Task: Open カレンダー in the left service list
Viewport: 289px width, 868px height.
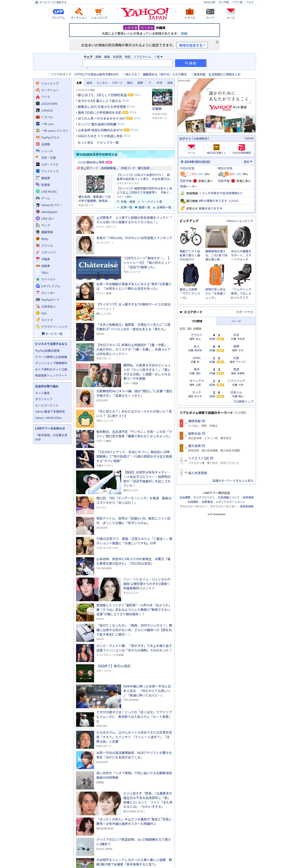Action: (48, 293)
